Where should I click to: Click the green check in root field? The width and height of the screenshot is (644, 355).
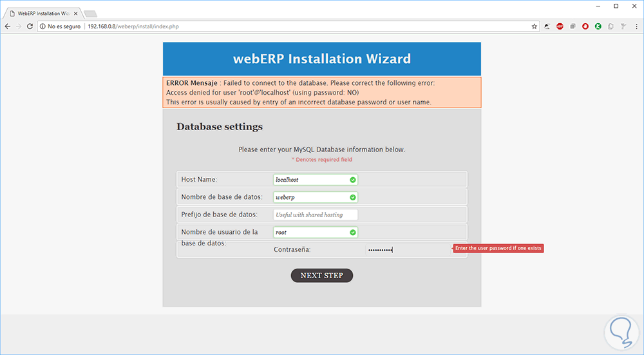pyautogui.click(x=352, y=232)
